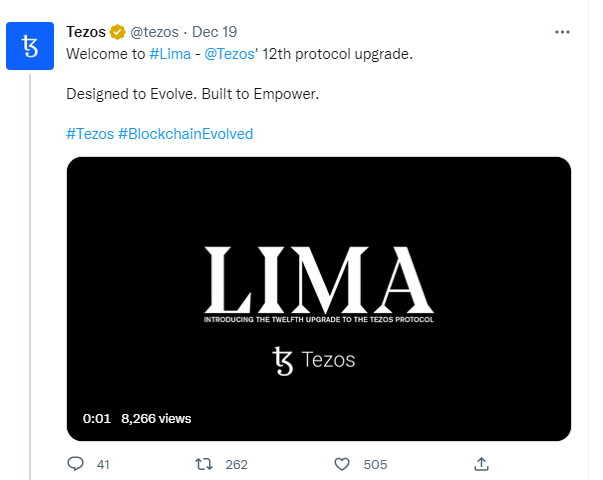This screenshot has height=480, width=603.
Task: Click the 8,266 views label
Action: (x=156, y=418)
